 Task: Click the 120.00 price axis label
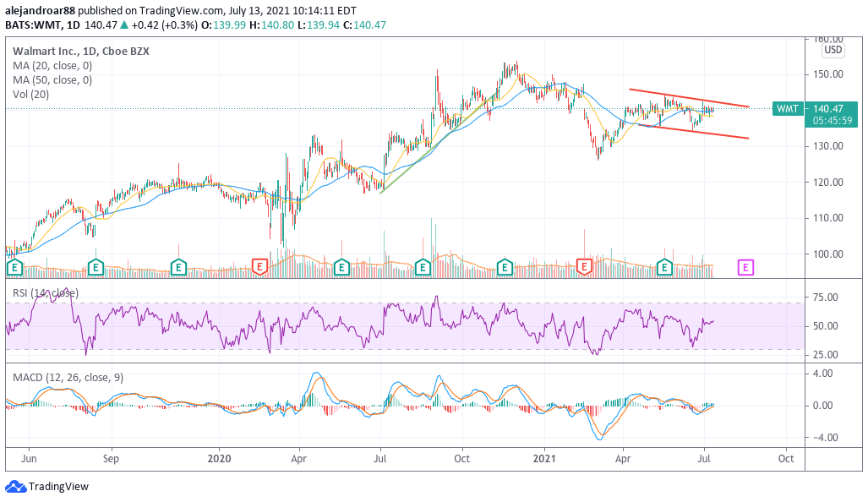828,182
